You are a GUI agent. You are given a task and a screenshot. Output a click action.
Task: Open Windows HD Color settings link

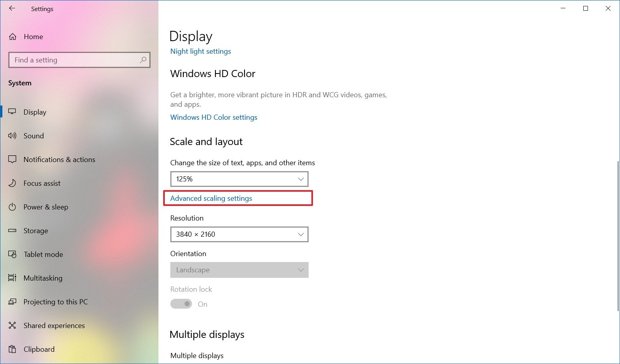pyautogui.click(x=214, y=117)
